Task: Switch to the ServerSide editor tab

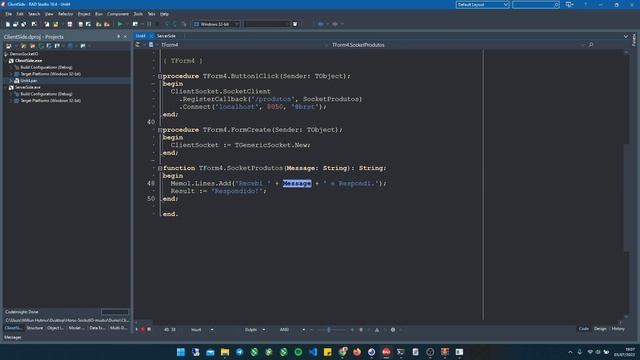Action: coord(166,36)
